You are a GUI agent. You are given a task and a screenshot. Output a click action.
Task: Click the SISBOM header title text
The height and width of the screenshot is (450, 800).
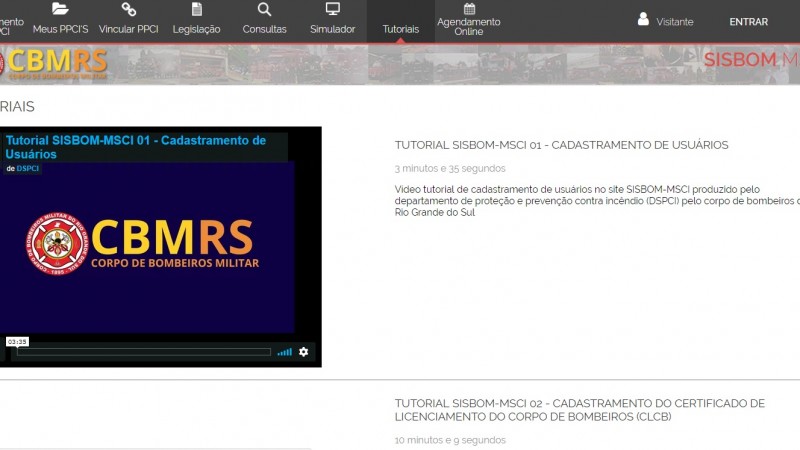point(752,60)
